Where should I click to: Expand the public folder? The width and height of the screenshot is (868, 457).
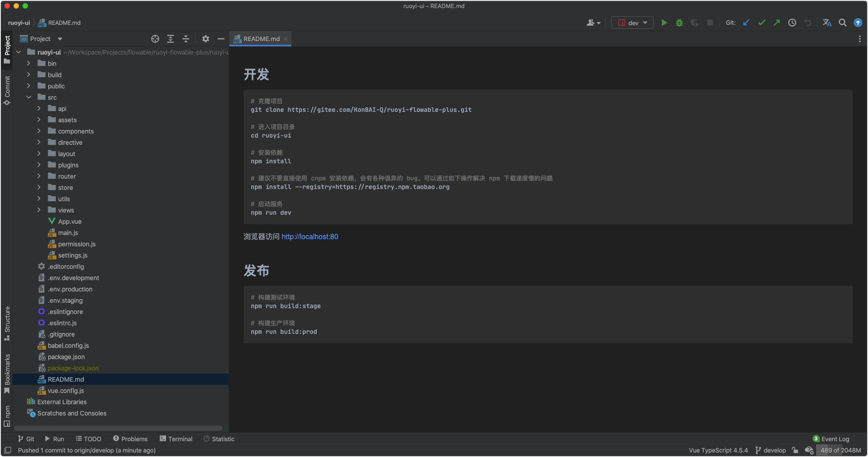coord(28,86)
